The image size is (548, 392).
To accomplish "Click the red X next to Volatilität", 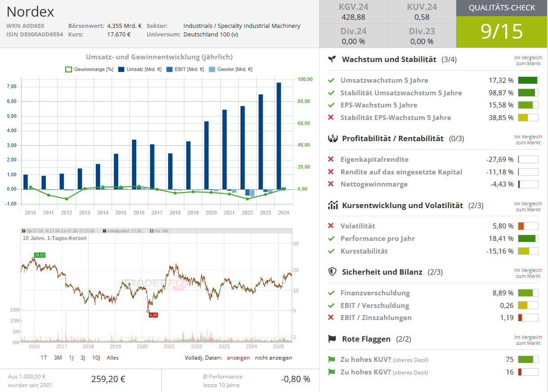I will (331, 226).
